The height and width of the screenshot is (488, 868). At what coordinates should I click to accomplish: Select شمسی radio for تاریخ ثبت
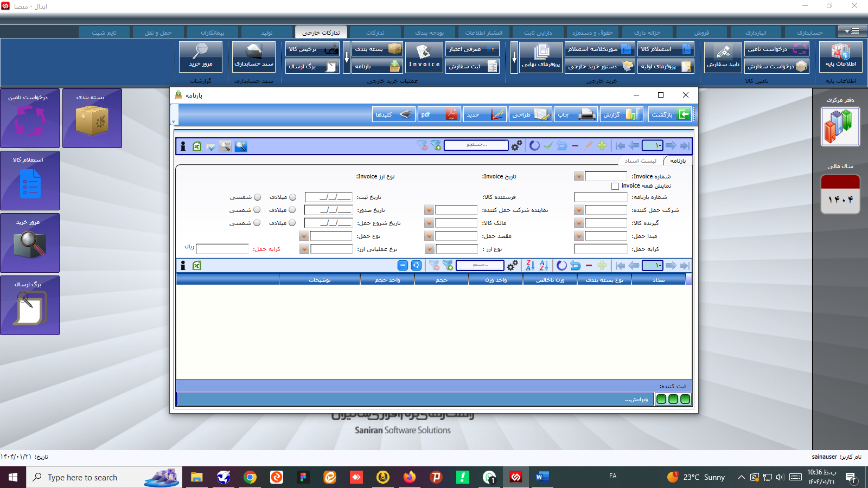(257, 197)
